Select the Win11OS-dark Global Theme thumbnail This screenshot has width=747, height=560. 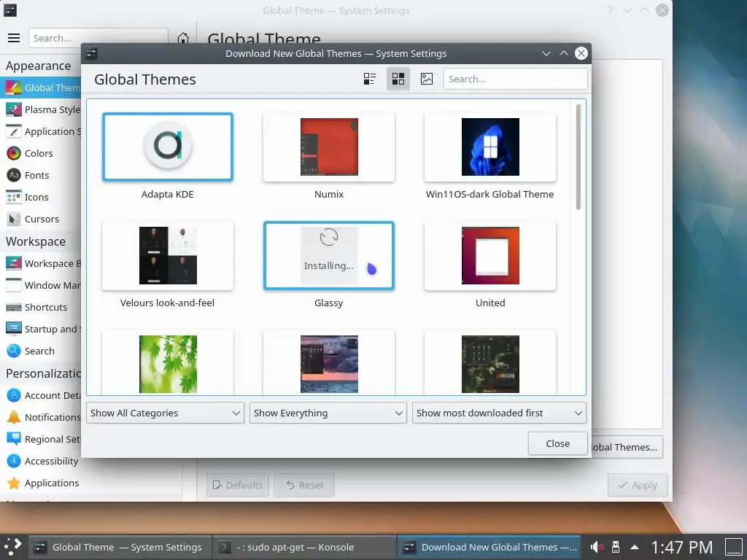point(490,147)
